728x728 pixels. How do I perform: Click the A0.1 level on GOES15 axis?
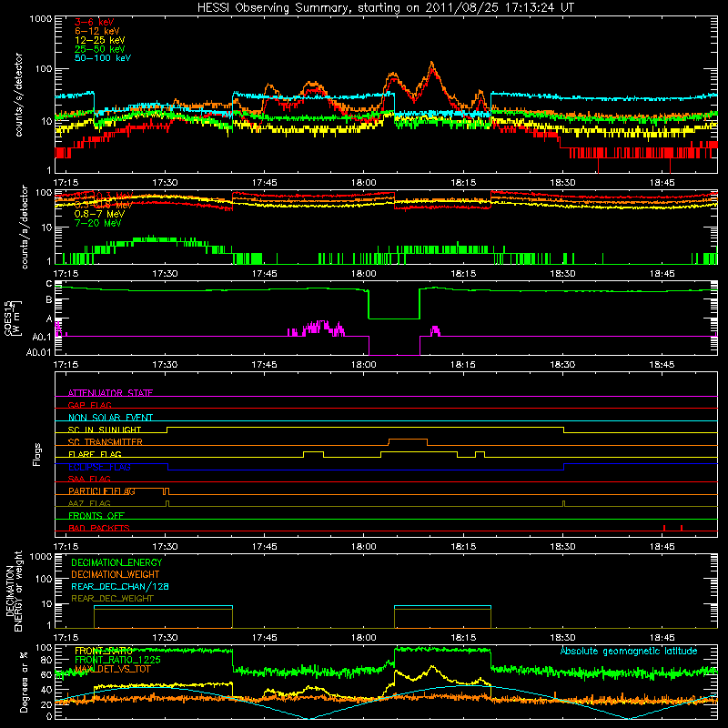point(41,337)
